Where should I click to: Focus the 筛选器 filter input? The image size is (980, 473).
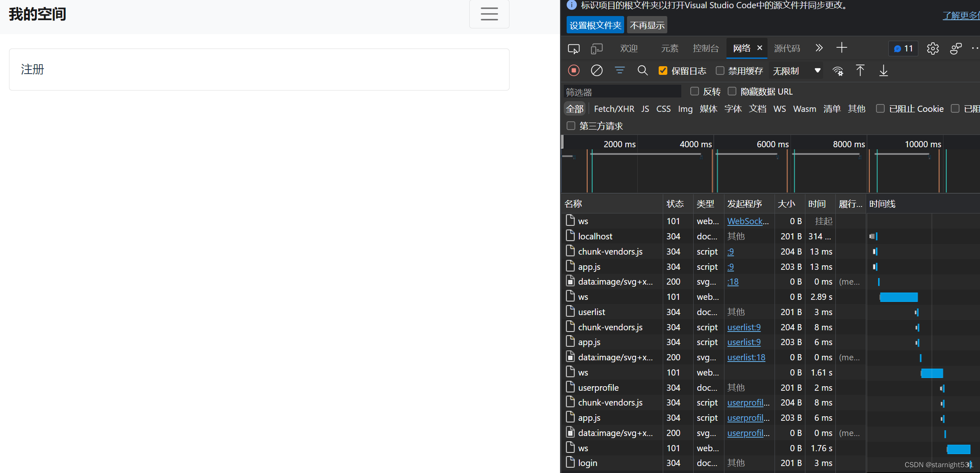click(622, 92)
